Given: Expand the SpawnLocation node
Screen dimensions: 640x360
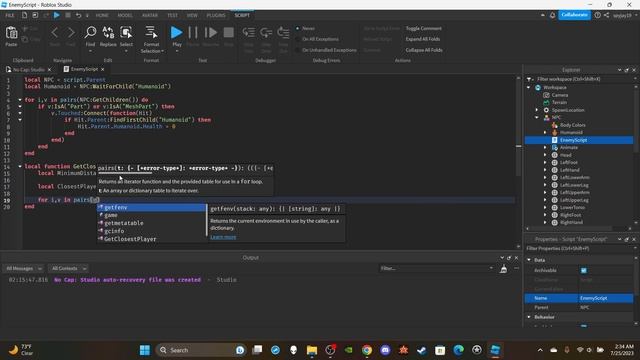Looking at the screenshot, I should click(537, 110).
